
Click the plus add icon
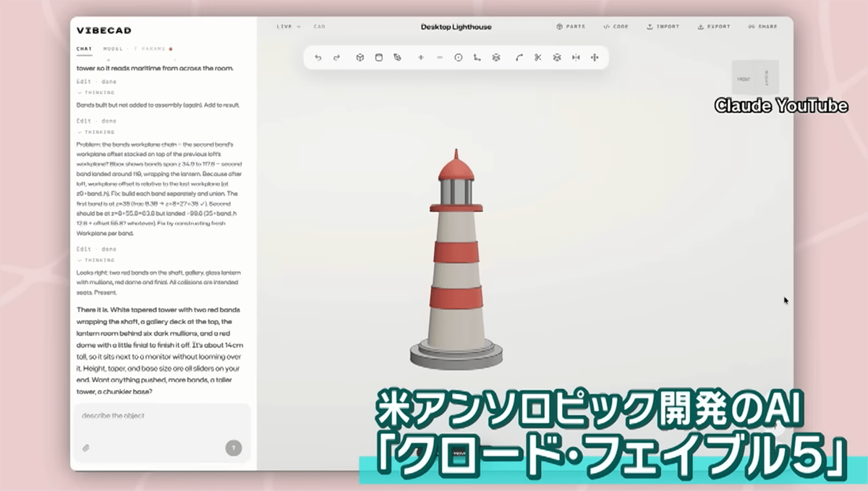pyautogui.click(x=420, y=57)
